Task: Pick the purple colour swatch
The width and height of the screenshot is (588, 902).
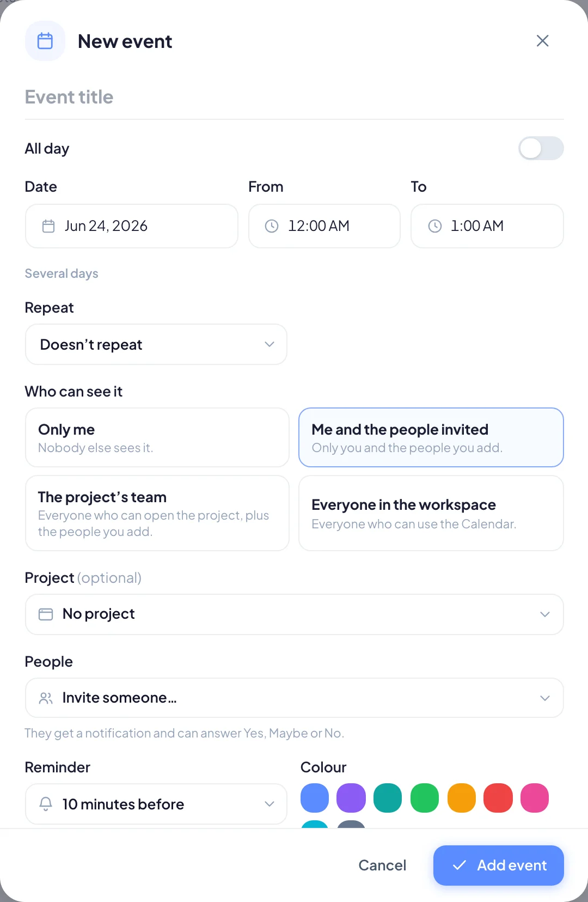Action: pyautogui.click(x=351, y=798)
